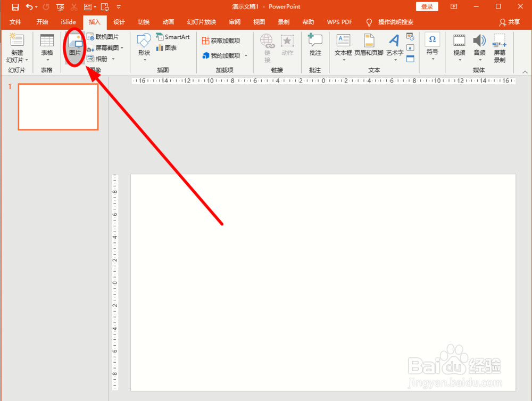Viewport: 532px width, 401px height.
Task: Click 屏幕录制 screen recording icon
Action: pos(500,40)
